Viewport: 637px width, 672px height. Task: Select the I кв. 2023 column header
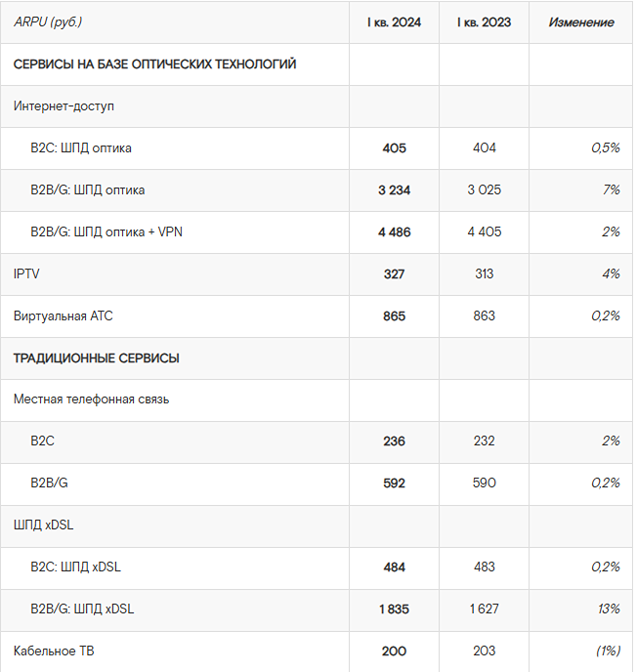[x=484, y=22]
